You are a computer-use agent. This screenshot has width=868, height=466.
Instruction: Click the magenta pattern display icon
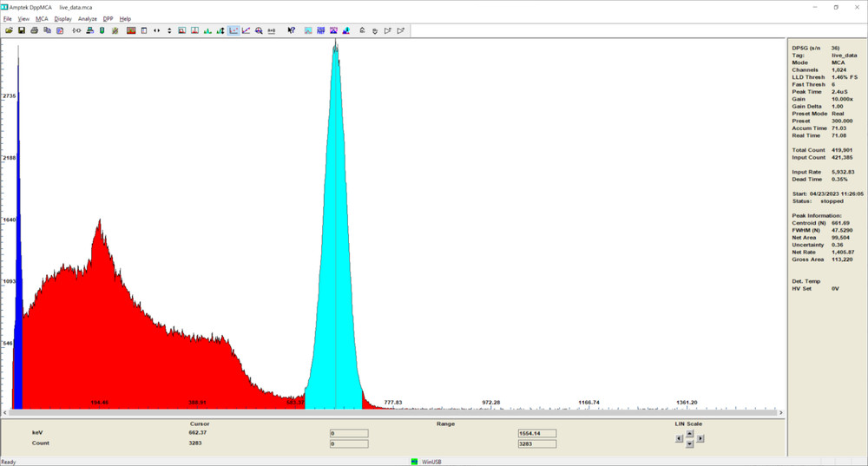(334, 31)
